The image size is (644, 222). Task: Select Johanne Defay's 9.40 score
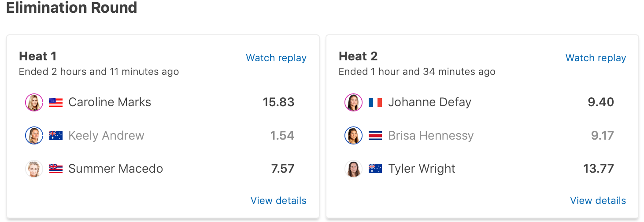pos(600,103)
